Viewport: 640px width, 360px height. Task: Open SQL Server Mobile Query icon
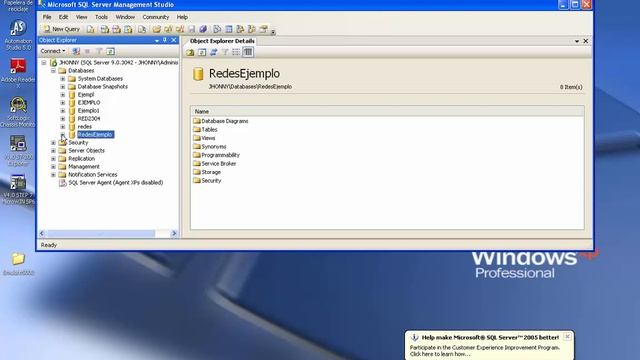coord(142,29)
